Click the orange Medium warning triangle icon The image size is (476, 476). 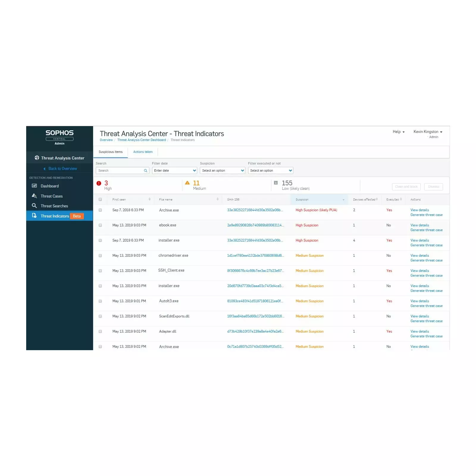(187, 183)
